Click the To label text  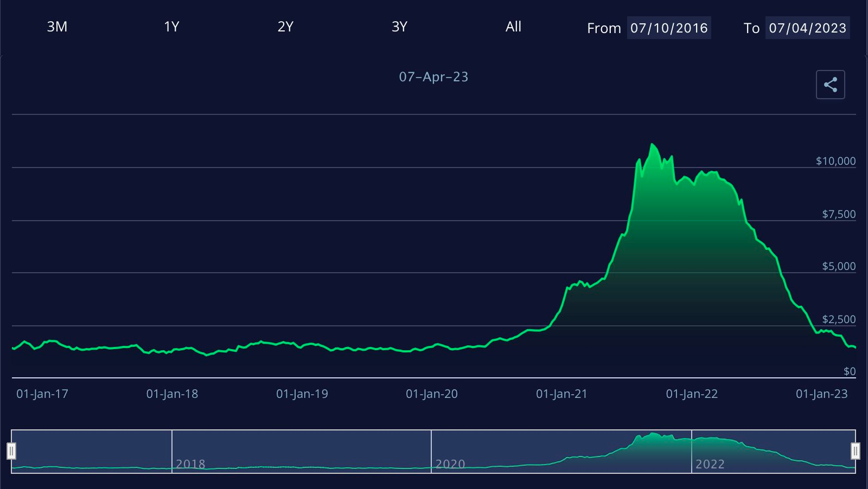(x=751, y=28)
